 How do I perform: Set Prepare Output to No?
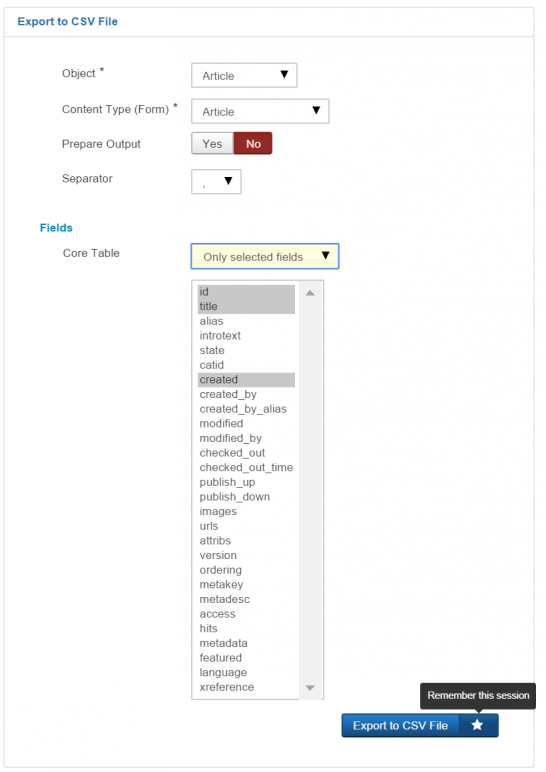(x=253, y=144)
